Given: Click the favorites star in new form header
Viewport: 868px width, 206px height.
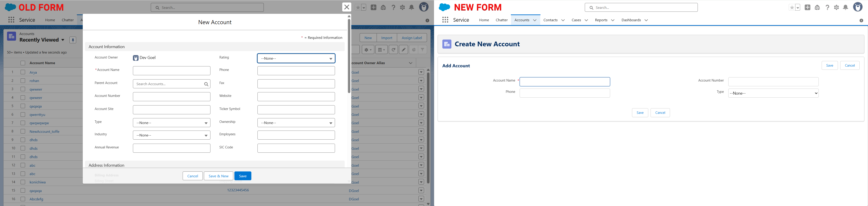Looking at the screenshot, I should pos(792,7).
